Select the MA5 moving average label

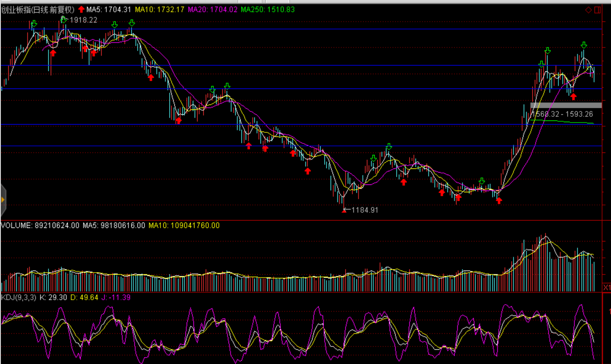pos(109,9)
